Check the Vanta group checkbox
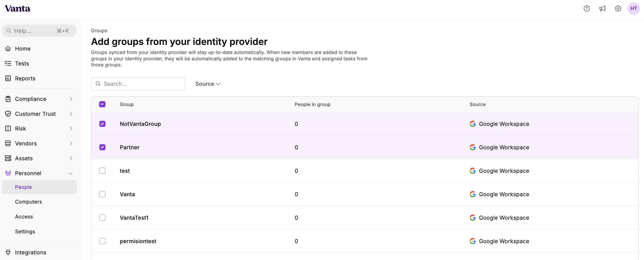This screenshot has height=260, width=644. 102,194
